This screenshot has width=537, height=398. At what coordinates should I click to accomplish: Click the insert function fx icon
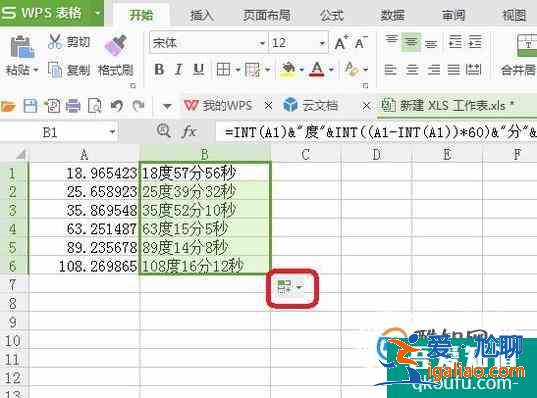(x=189, y=132)
